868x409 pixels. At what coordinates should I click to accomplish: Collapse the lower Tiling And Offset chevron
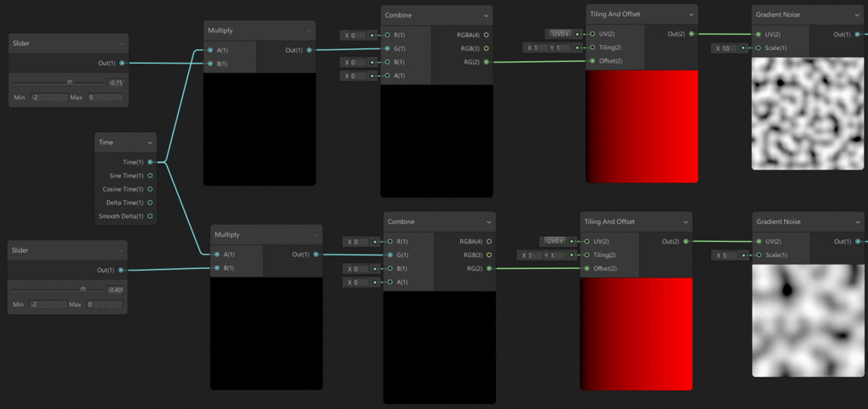point(686,222)
